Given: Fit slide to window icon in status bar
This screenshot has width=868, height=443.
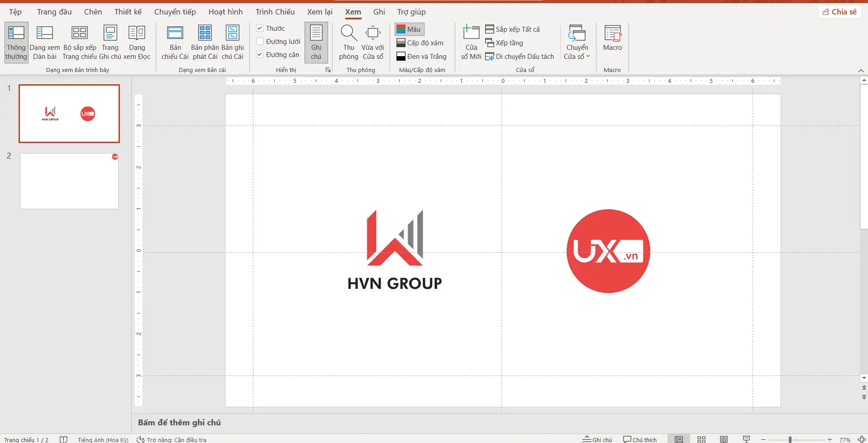Looking at the screenshot, I should coord(862,439).
